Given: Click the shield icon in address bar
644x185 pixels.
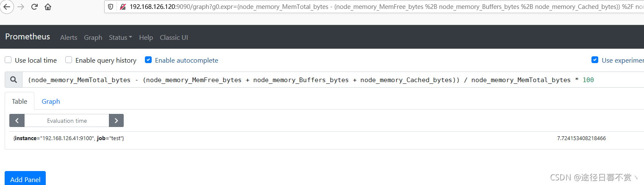Looking at the screenshot, I should (x=111, y=7).
